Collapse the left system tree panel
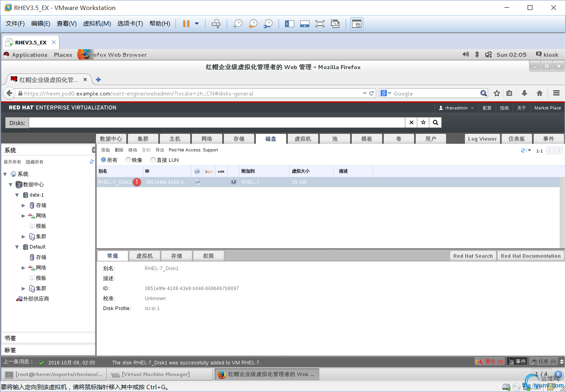 [94, 150]
